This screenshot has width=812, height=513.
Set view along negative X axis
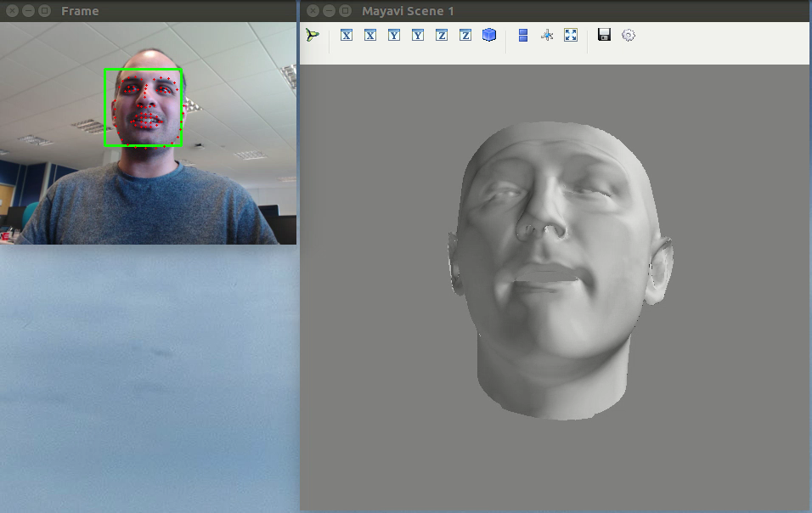click(x=370, y=35)
